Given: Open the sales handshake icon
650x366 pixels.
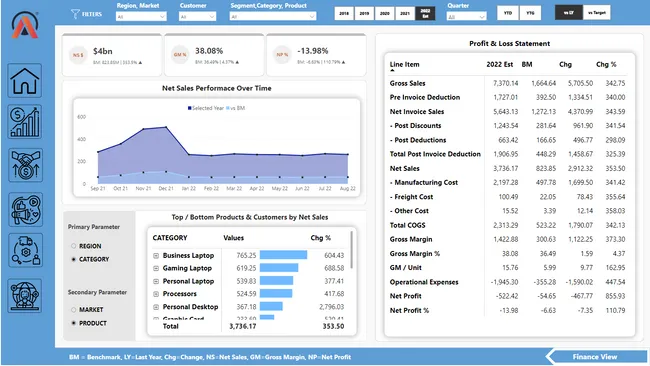Looking at the screenshot, I should pos(25,165).
